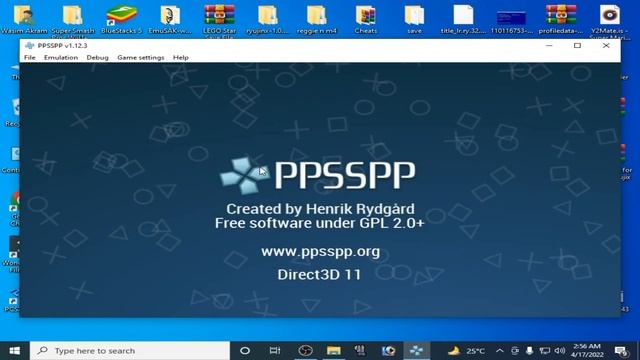Select the LEGO Star archive icon
This screenshot has height=360, width=640.
[220, 20]
